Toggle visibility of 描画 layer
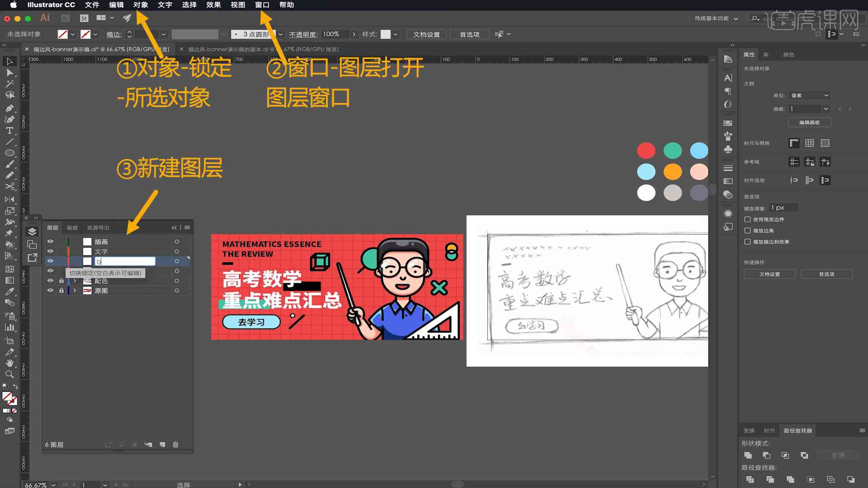Viewport: 868px width, 488px height. click(50, 241)
